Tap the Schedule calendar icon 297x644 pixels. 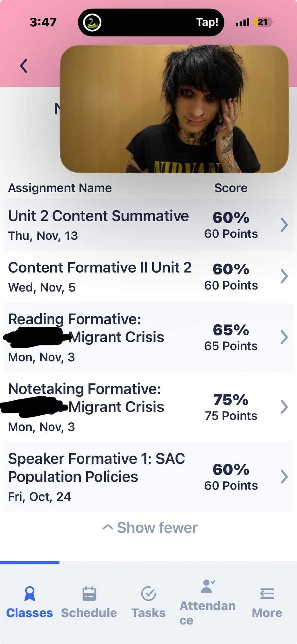pyautogui.click(x=89, y=593)
